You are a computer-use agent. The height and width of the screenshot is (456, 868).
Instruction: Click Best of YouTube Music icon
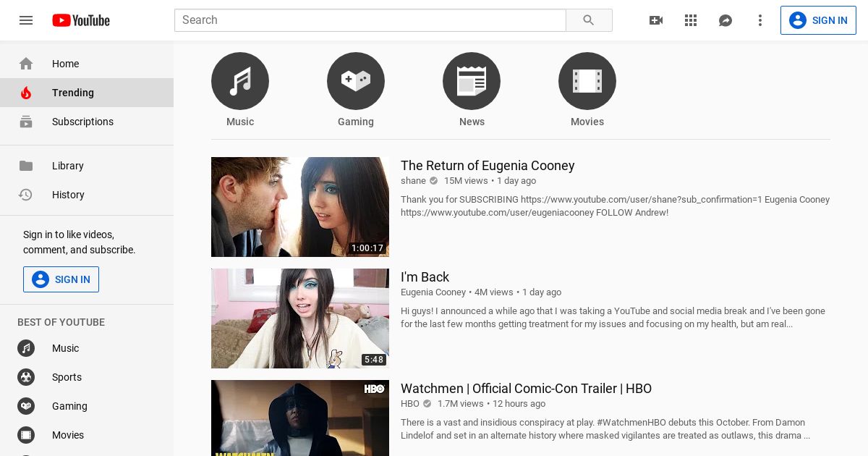[26, 348]
